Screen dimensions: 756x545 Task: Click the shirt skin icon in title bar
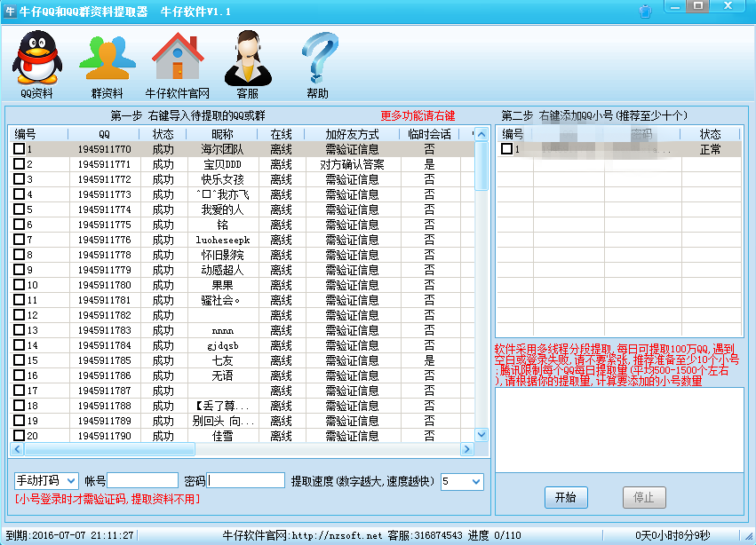coord(645,11)
